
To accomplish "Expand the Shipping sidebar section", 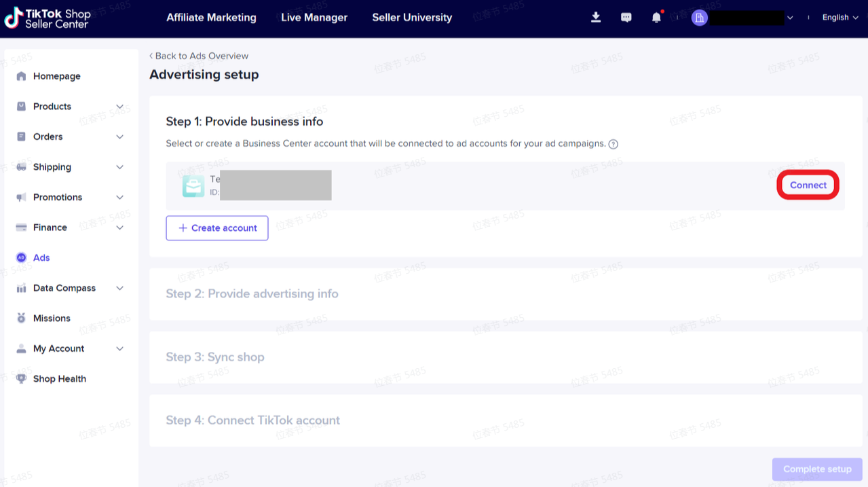I will (x=71, y=167).
